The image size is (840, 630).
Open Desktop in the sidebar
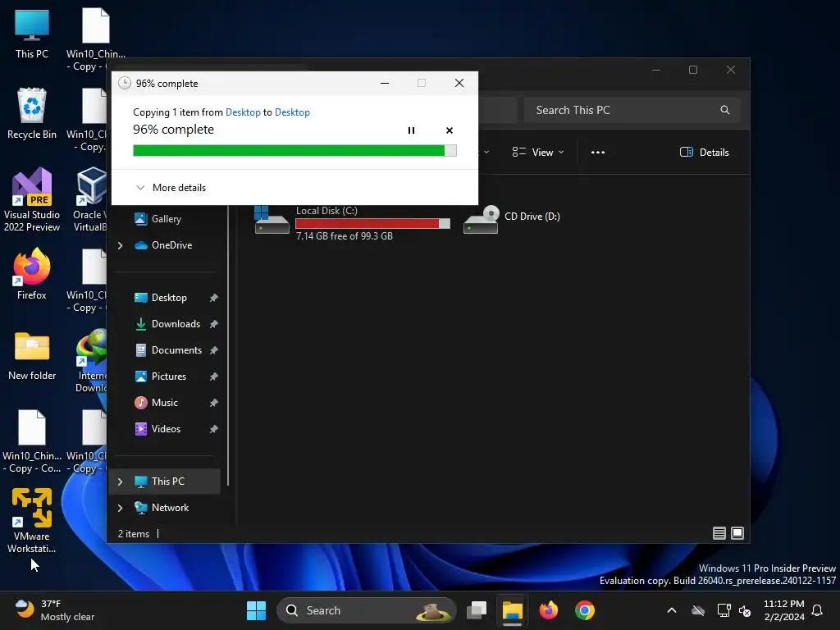click(x=169, y=297)
